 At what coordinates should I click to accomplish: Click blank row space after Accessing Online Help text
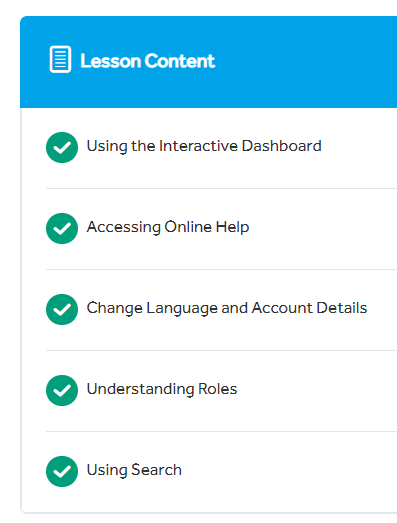coord(324,228)
